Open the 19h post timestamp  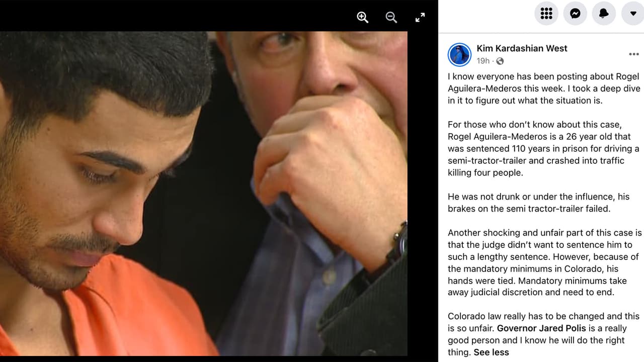coord(483,61)
